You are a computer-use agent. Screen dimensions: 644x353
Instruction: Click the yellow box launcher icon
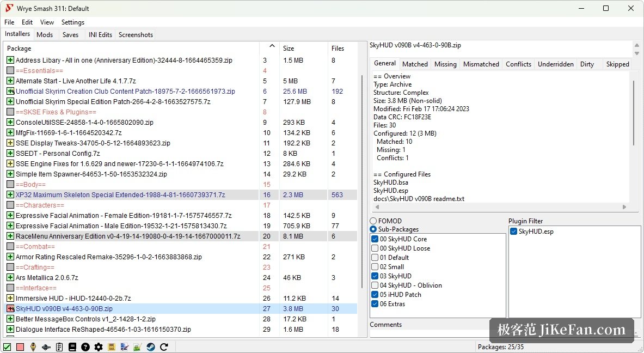[111, 347]
